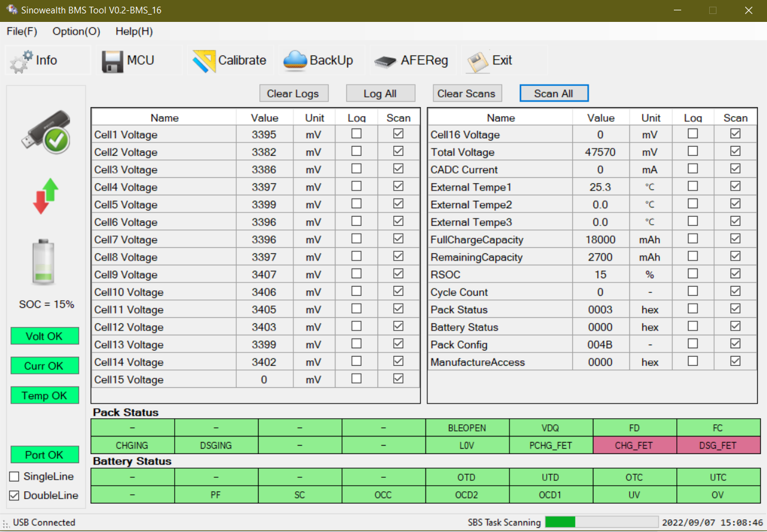The image size is (767, 532).
Task: Disable Scan checkbox for Total Voltage
Action: click(735, 151)
